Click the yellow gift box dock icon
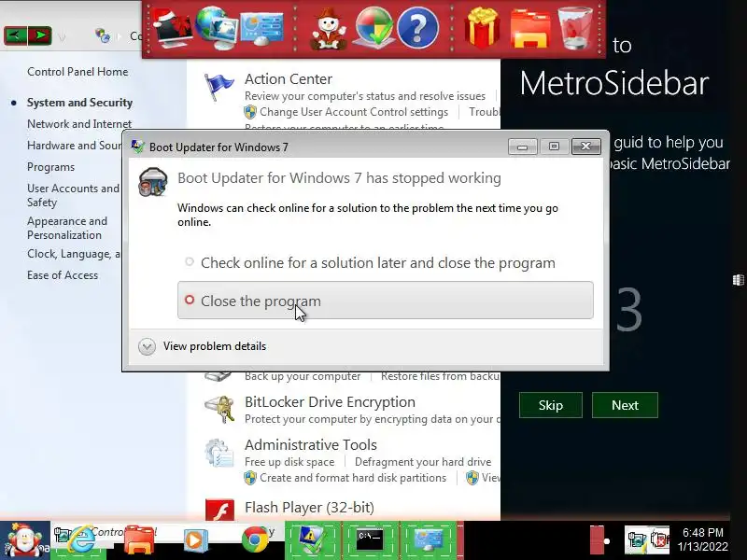This screenshot has height=560, width=747. pyautogui.click(x=482, y=28)
